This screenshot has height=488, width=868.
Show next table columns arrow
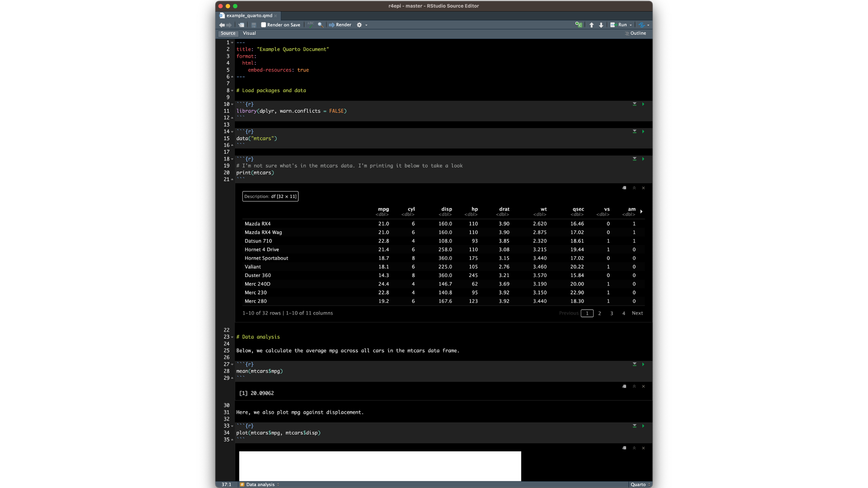pyautogui.click(x=641, y=211)
